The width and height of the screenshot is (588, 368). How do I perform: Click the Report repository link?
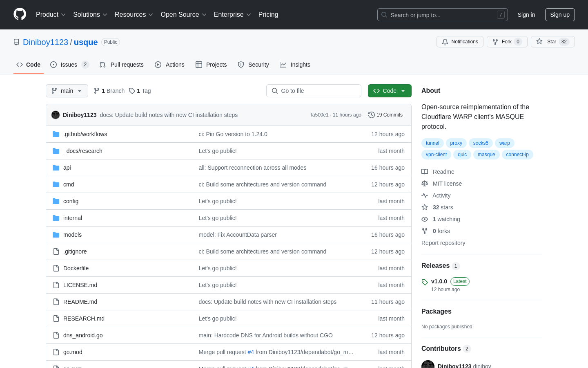[x=443, y=243]
